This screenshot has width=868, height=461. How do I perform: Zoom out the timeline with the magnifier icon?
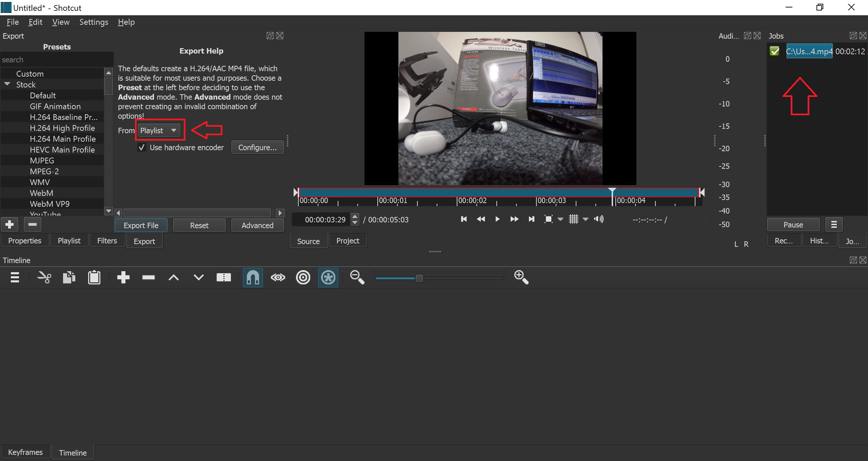pyautogui.click(x=356, y=277)
